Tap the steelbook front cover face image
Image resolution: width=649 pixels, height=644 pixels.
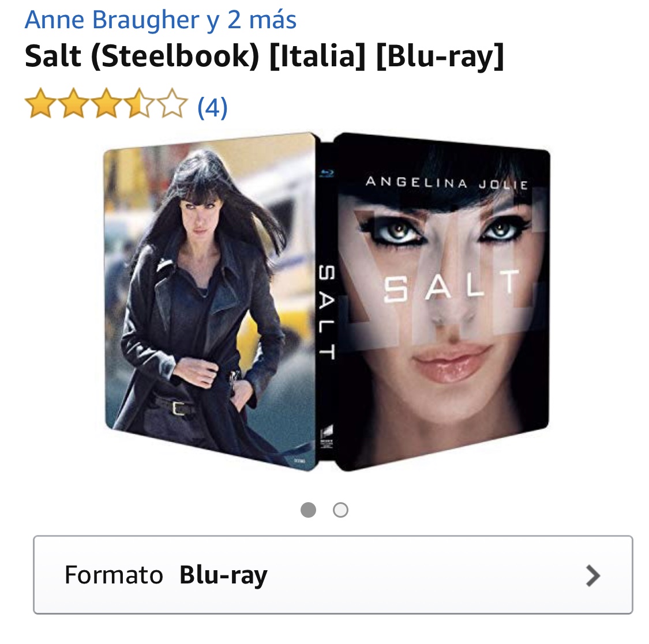(442, 302)
